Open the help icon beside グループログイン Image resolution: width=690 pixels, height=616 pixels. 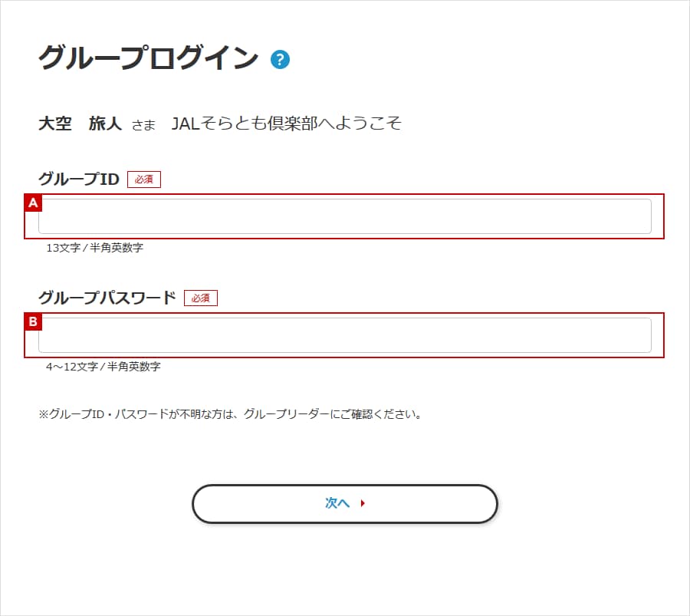click(280, 59)
